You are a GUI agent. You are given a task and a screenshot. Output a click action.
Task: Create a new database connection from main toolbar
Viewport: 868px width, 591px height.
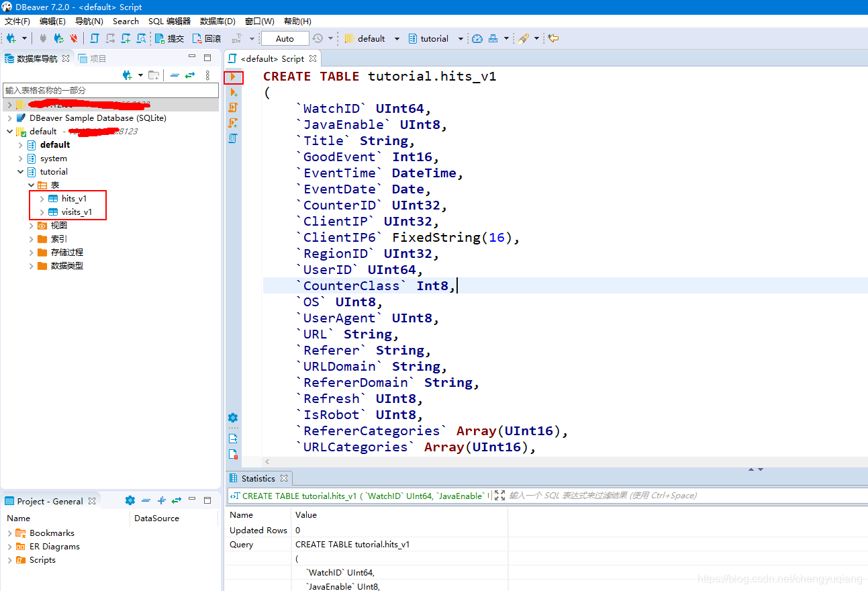tap(11, 38)
